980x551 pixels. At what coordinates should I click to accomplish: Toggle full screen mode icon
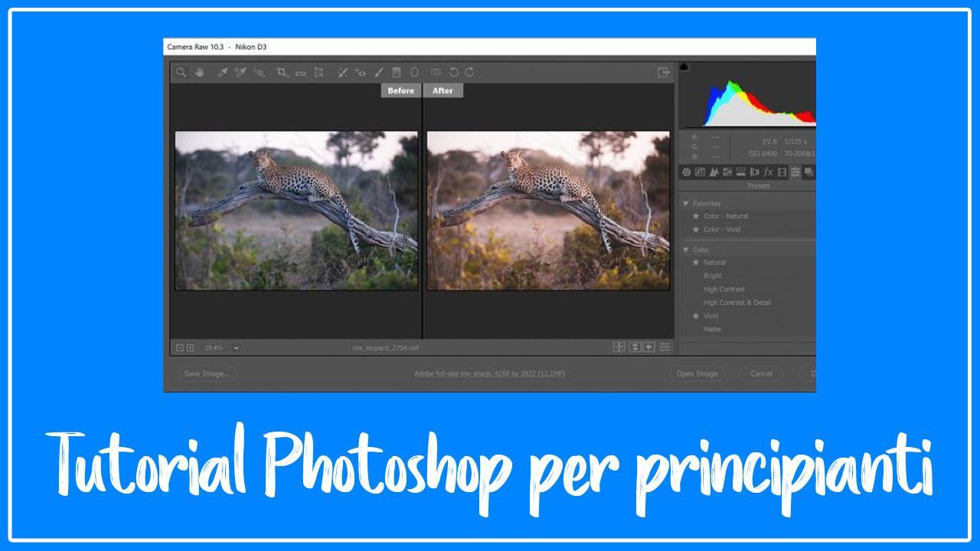pos(664,72)
